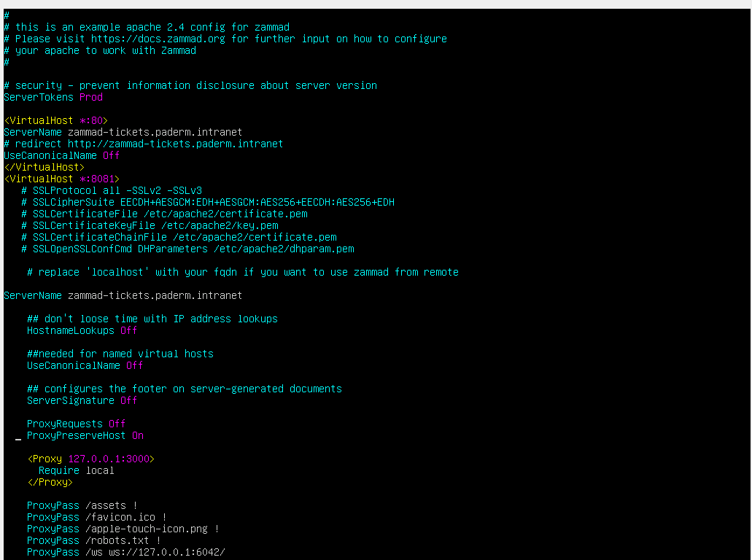
Task: Click the 'Require local' line
Action: pos(77,470)
